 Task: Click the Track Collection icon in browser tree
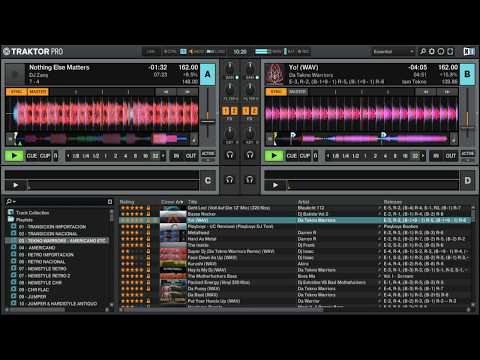coord(11,212)
